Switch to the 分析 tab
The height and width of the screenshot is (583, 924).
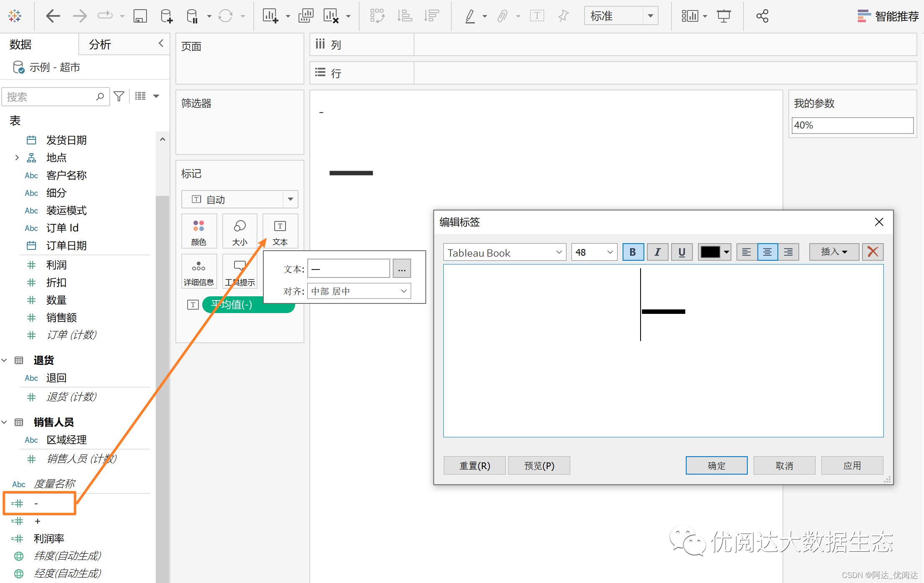click(100, 44)
